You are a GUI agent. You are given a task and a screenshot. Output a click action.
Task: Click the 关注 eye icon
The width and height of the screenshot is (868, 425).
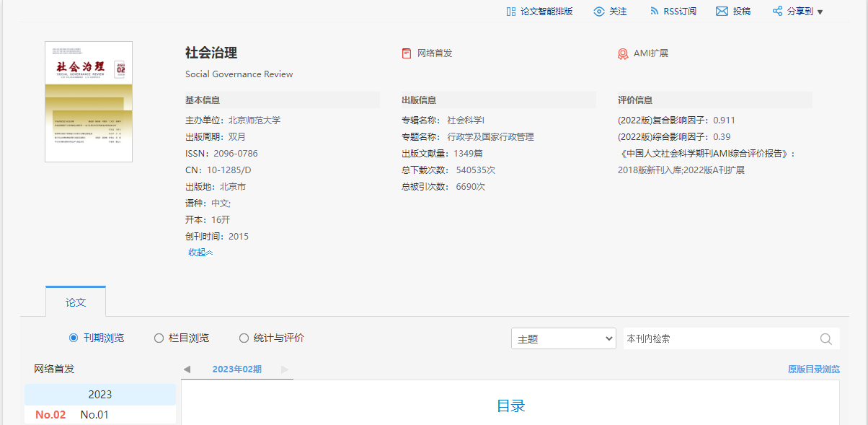point(598,12)
